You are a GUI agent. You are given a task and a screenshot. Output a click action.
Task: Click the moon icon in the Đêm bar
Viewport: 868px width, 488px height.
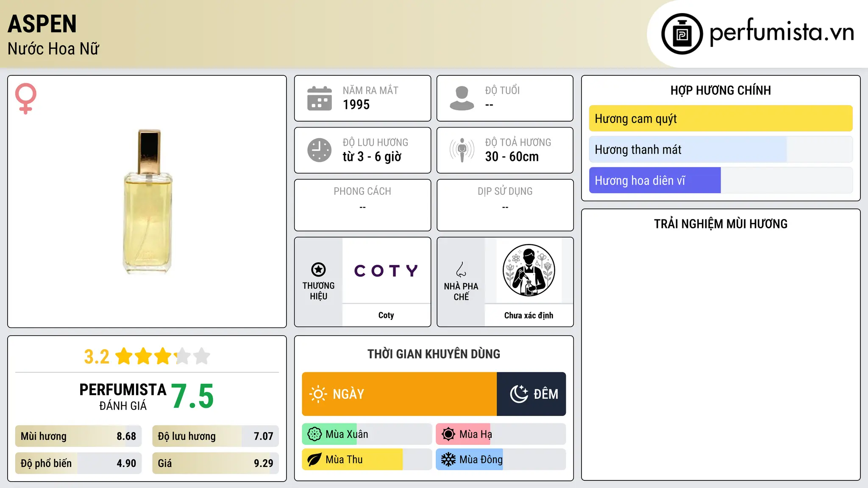(519, 394)
